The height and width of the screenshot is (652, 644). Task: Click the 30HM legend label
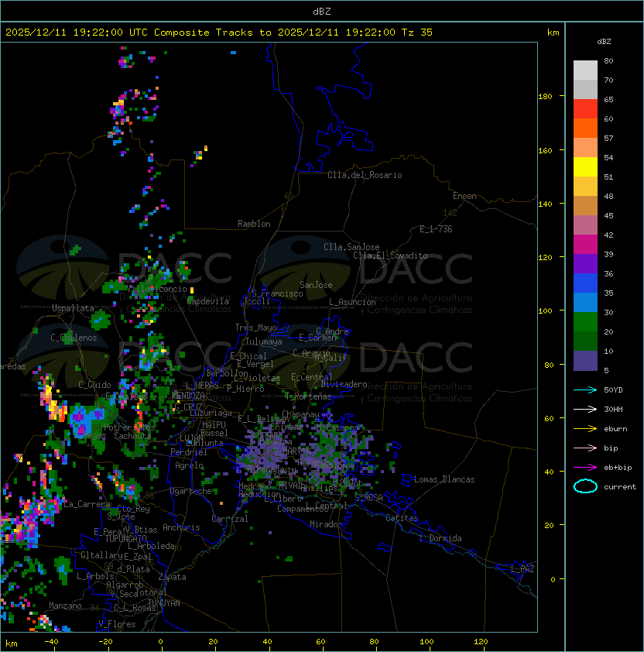click(x=613, y=409)
